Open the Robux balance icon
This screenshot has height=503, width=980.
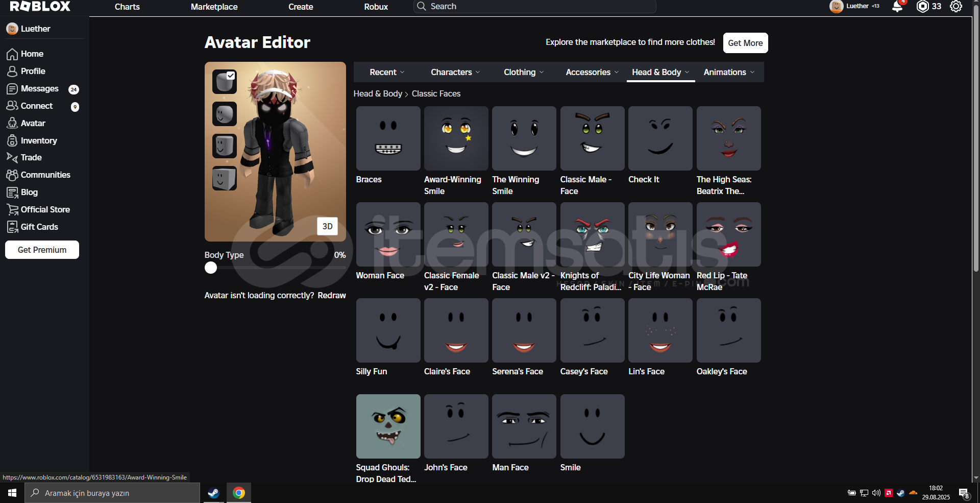point(923,6)
